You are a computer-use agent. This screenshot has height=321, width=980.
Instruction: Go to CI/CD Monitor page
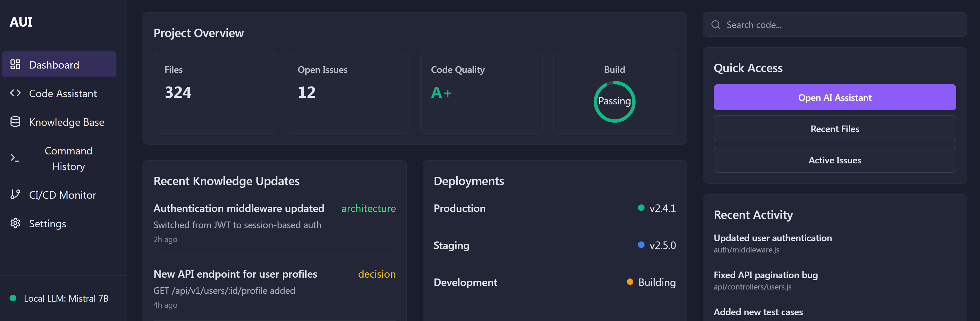[x=62, y=195]
